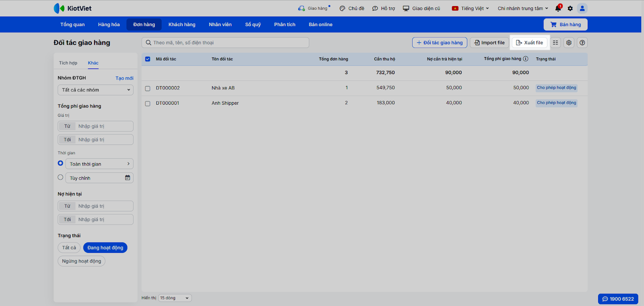Image resolution: width=644 pixels, height=306 pixels.
Task: Open partner code DT000002
Action: pos(168,88)
